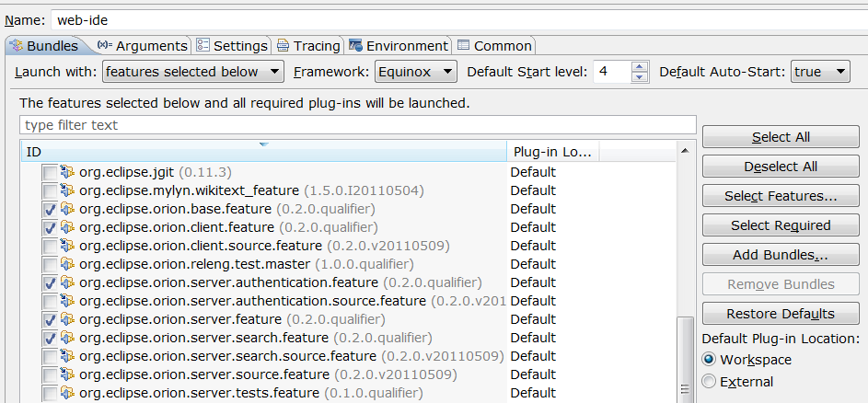Switch to the Arguments tab
This screenshot has height=403, width=868.
pos(143,45)
